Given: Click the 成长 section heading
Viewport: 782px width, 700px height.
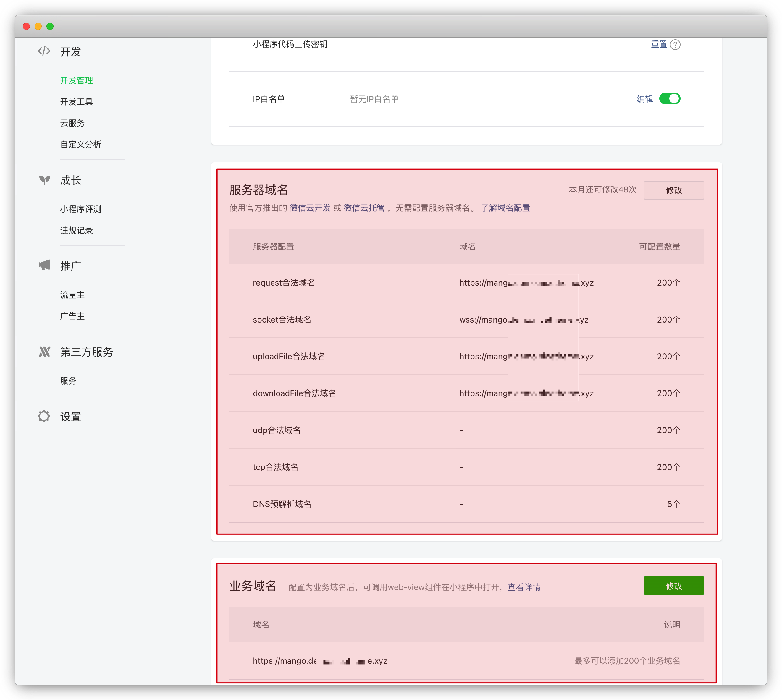Looking at the screenshot, I should click(x=70, y=180).
